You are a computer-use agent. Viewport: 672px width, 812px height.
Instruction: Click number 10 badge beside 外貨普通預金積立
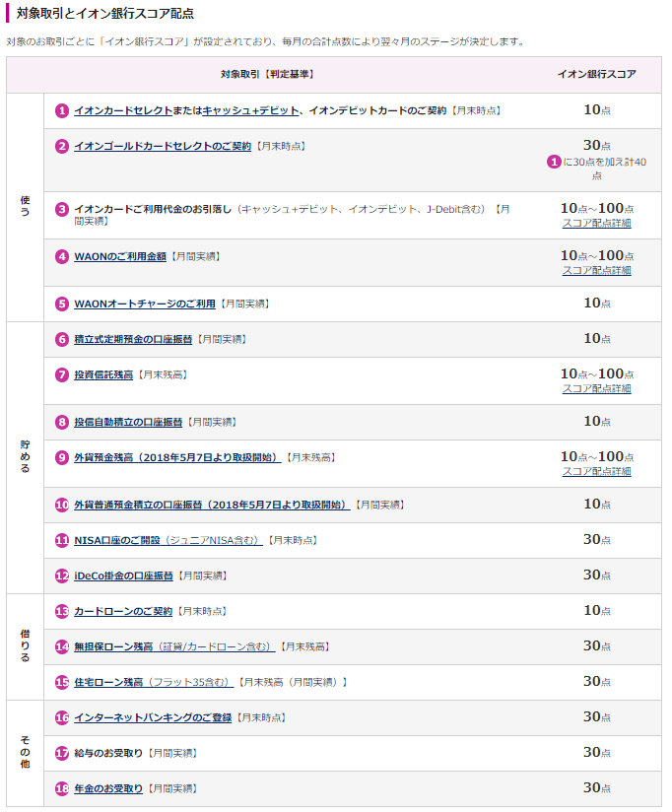point(62,505)
